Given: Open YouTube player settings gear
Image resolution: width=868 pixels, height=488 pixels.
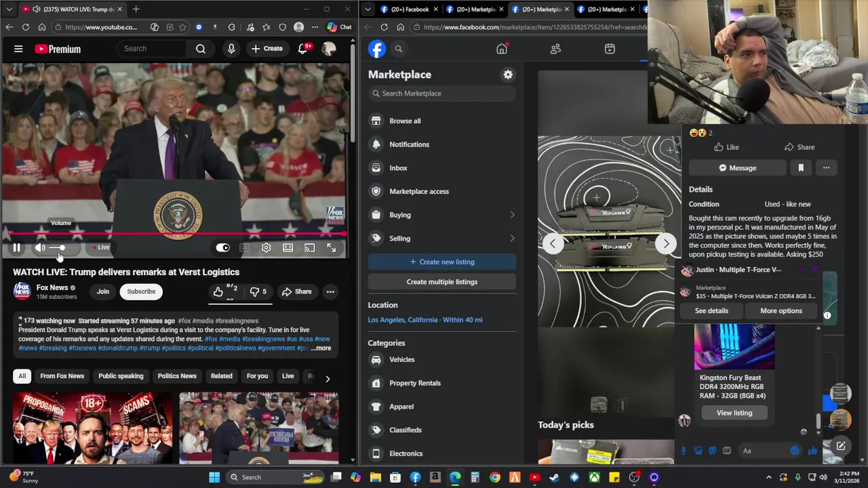Looking at the screenshot, I should click(x=266, y=248).
